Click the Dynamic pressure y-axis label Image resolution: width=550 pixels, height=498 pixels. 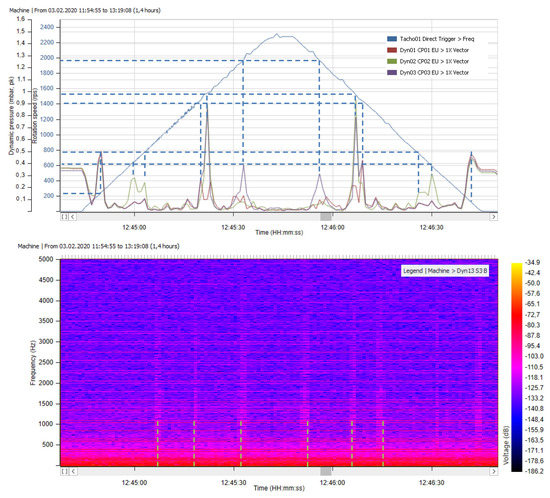(11, 116)
